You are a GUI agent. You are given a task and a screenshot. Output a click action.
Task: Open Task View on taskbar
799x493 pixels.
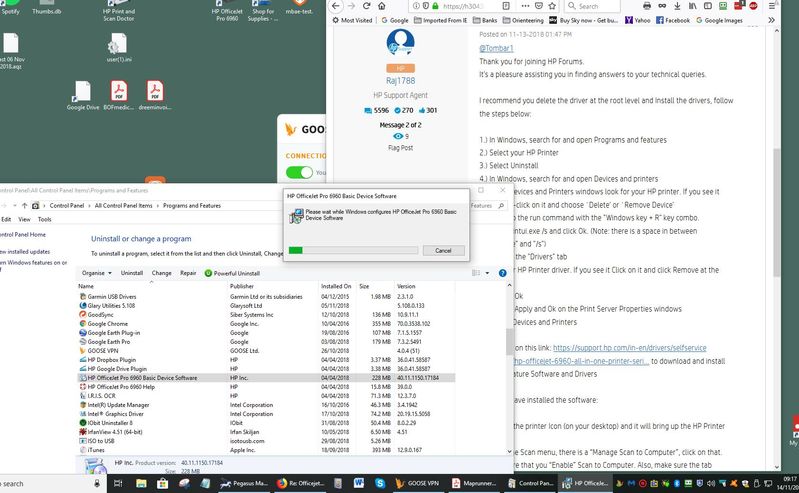pos(118,483)
